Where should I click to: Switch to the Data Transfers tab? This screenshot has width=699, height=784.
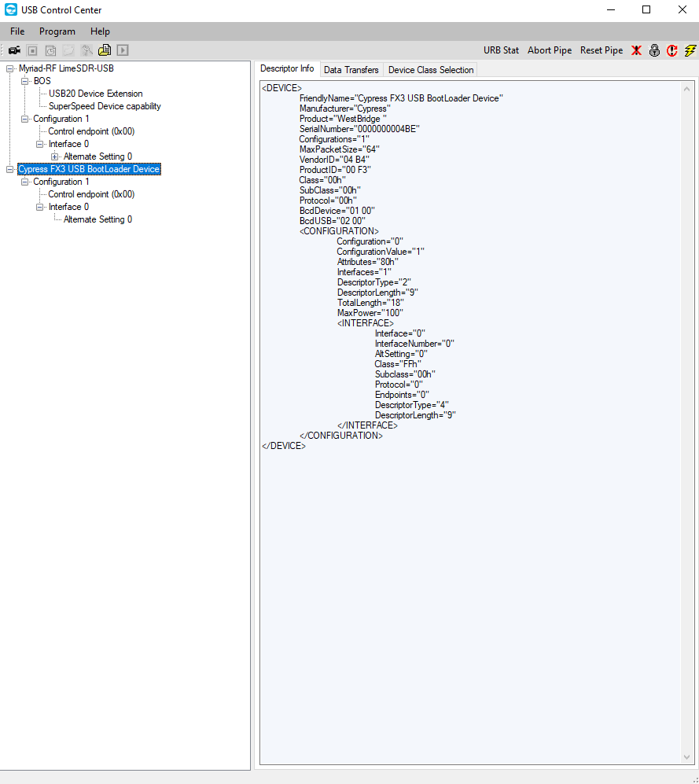pyautogui.click(x=351, y=70)
